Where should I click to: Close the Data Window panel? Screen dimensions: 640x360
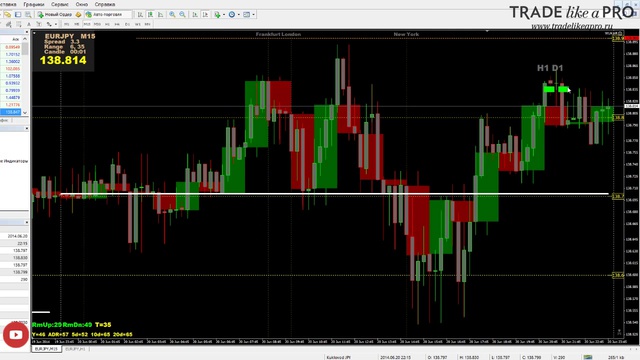pos(27,222)
